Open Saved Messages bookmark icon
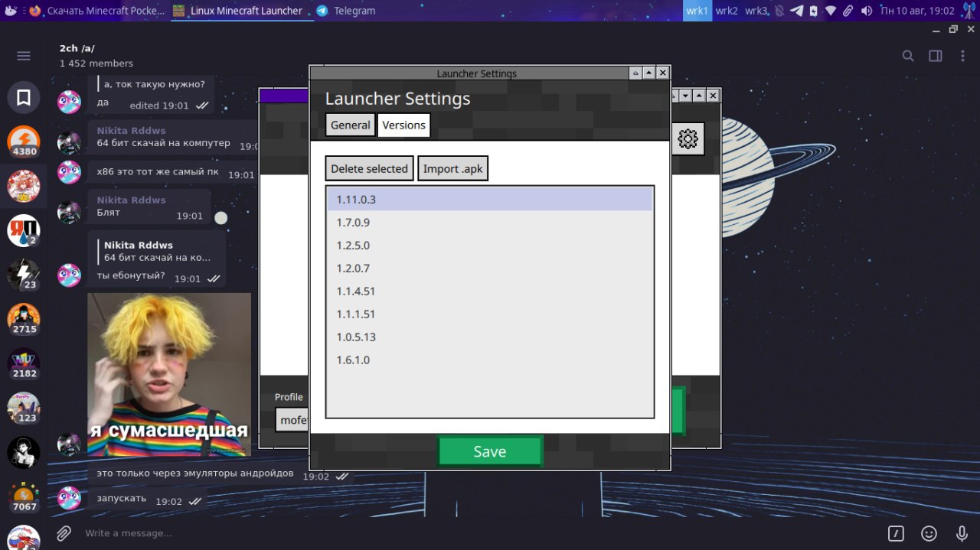The width and height of the screenshot is (980, 550). (x=24, y=97)
